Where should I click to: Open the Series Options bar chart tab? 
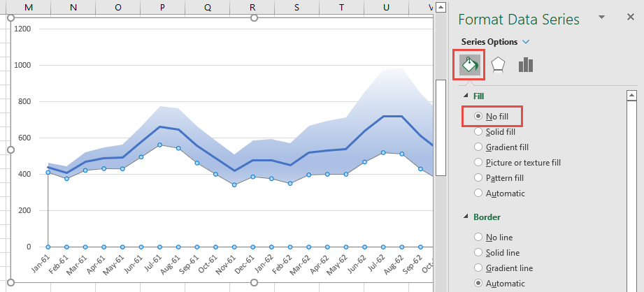point(526,65)
